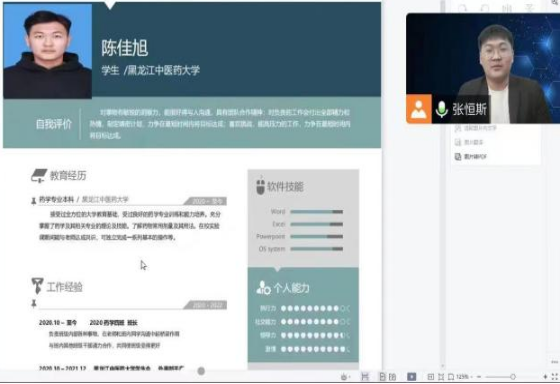
Task: Click the 张恒斯 webcam video thumbnail
Action: click(x=483, y=68)
